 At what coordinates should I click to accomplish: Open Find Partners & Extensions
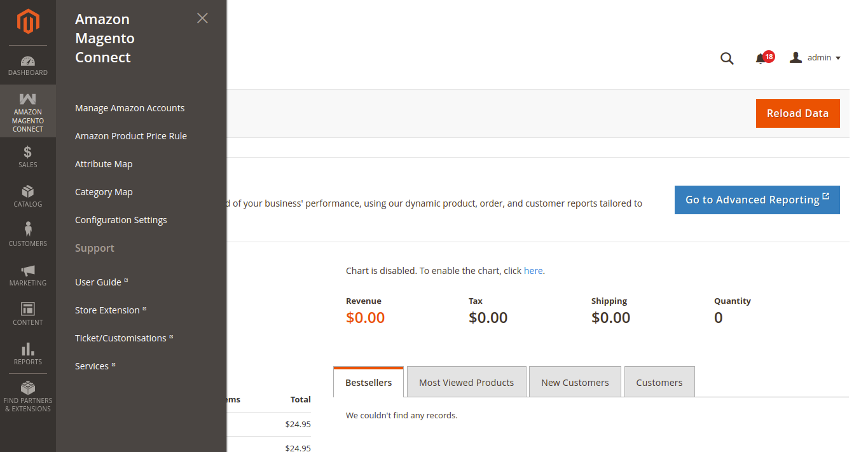pyautogui.click(x=28, y=397)
